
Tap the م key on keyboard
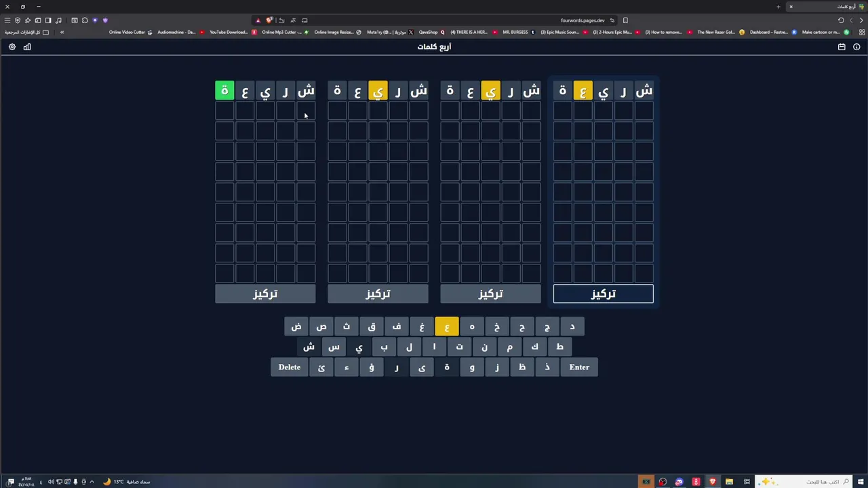(x=509, y=347)
